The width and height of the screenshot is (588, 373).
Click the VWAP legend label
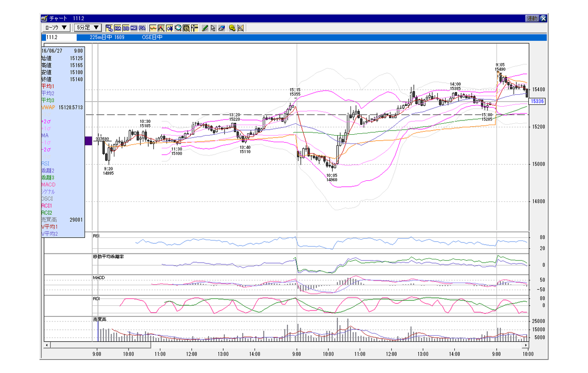tap(48, 107)
